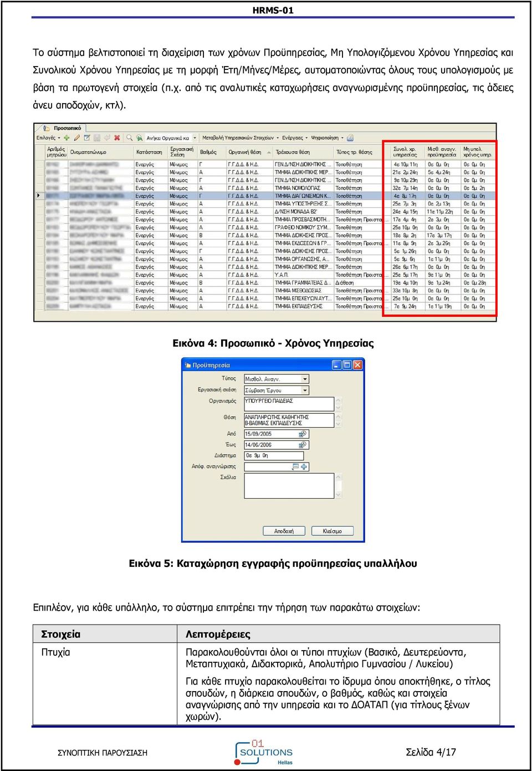Viewport: 532px width, 771px height.
Task: Click the Μη υπολ. χρόνος υπηρ. header
Action: pyautogui.click(x=477, y=152)
